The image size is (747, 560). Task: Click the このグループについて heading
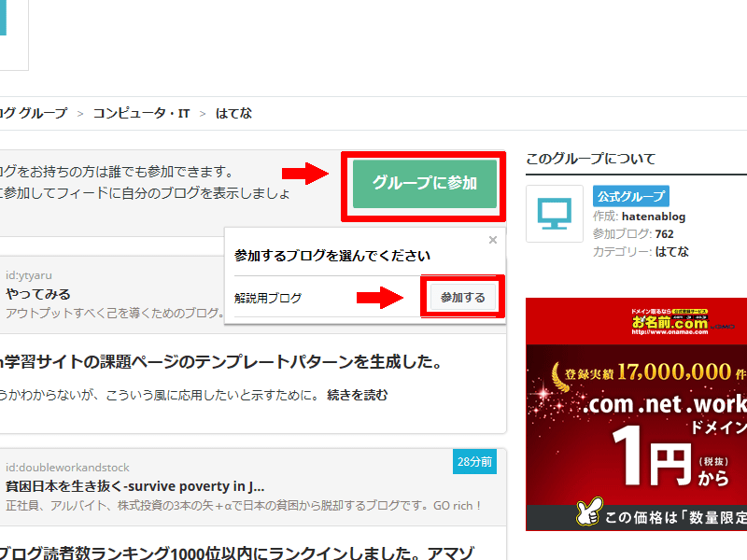click(591, 159)
